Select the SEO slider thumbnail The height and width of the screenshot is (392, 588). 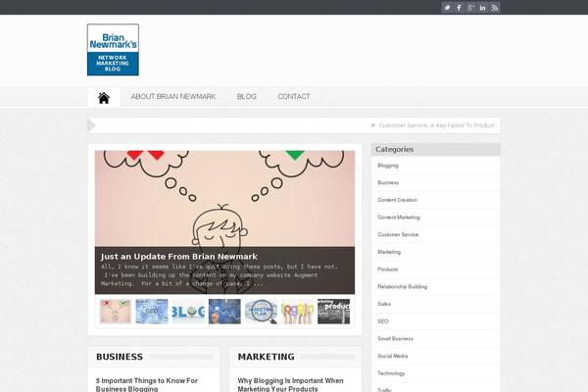pos(152,312)
